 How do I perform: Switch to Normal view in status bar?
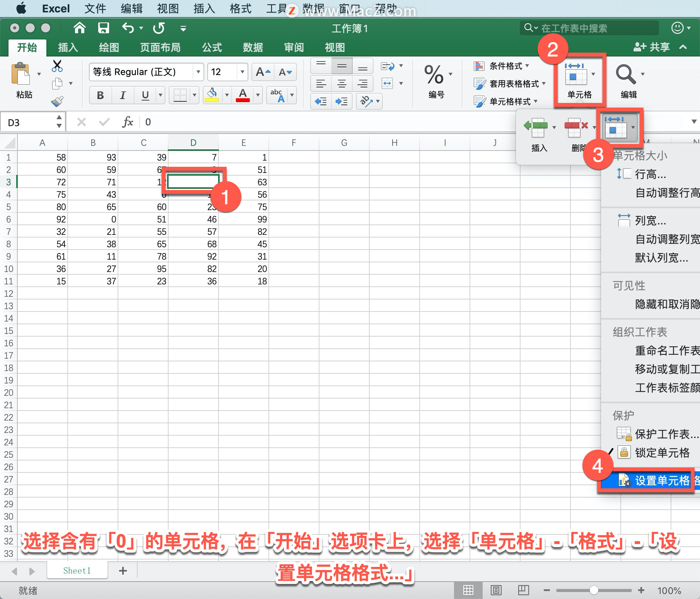[468, 590]
